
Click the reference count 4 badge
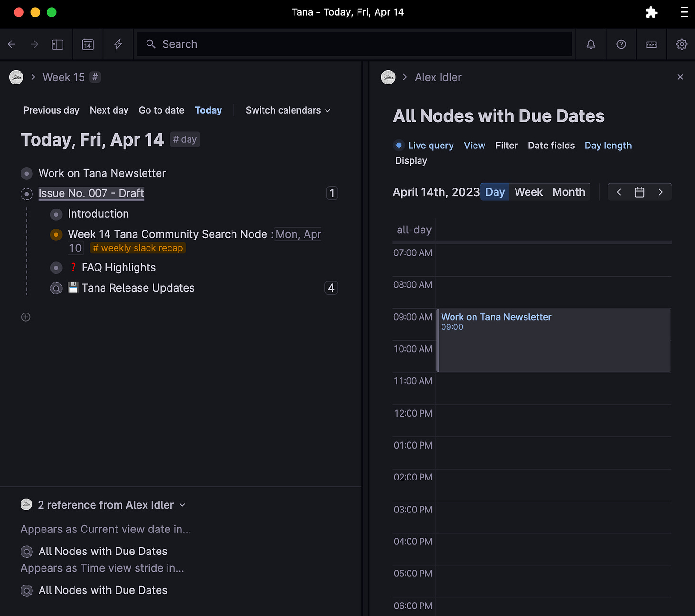tap(331, 288)
